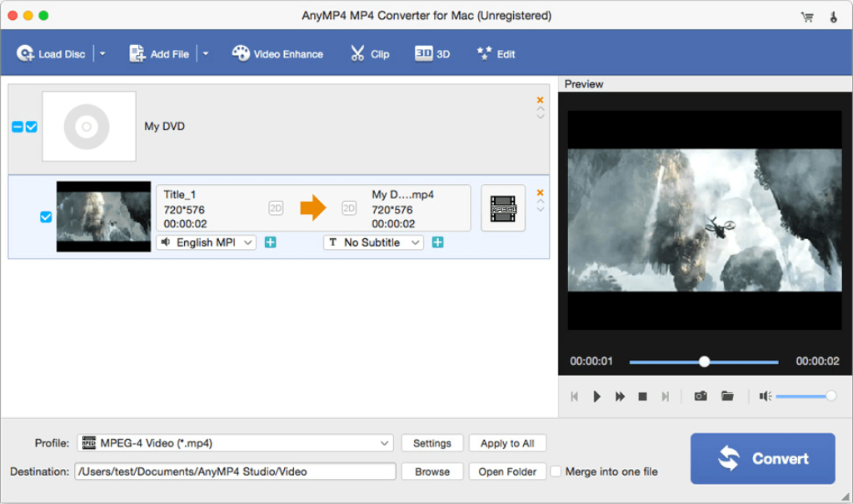Click the Convert button

coord(763,458)
